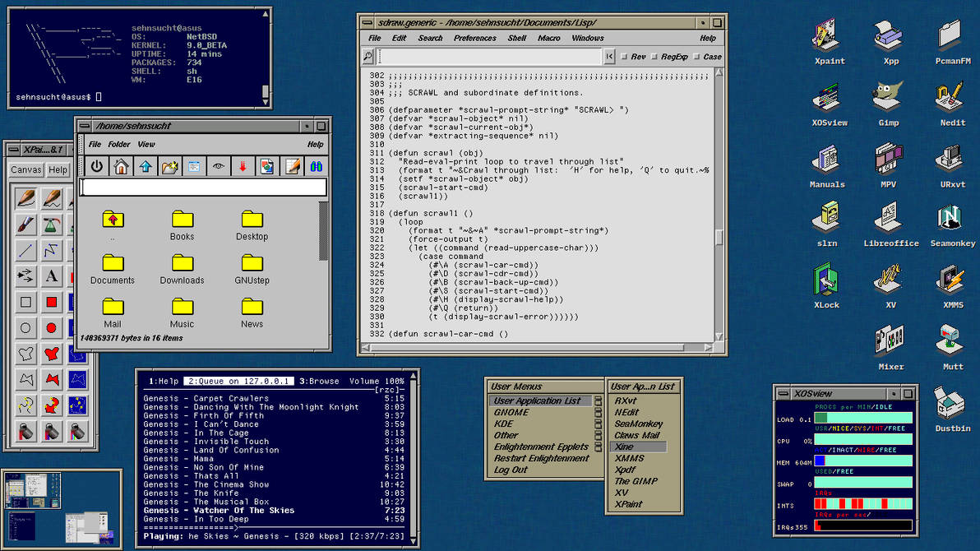Select the straight Line tool in XPaint
Viewport: 980px width, 551px height.
click(x=25, y=250)
